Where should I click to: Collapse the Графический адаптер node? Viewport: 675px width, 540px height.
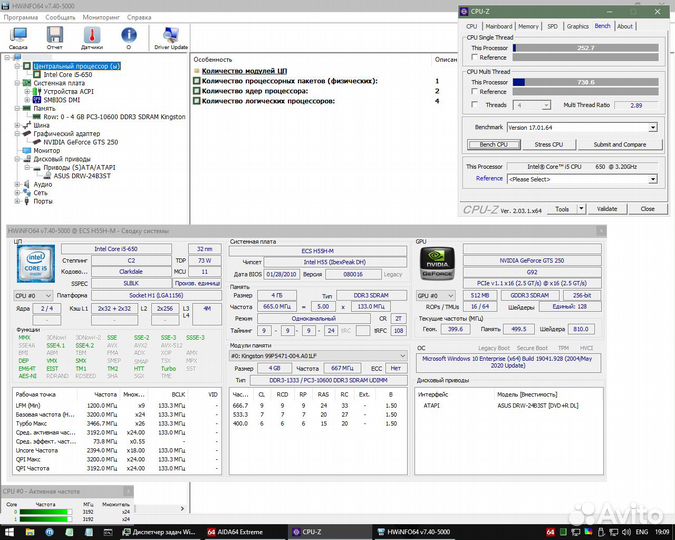tap(17, 133)
